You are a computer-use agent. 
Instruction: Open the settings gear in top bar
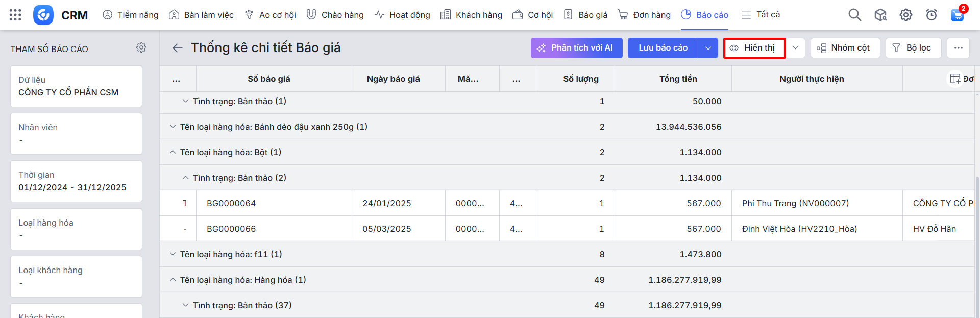[905, 15]
